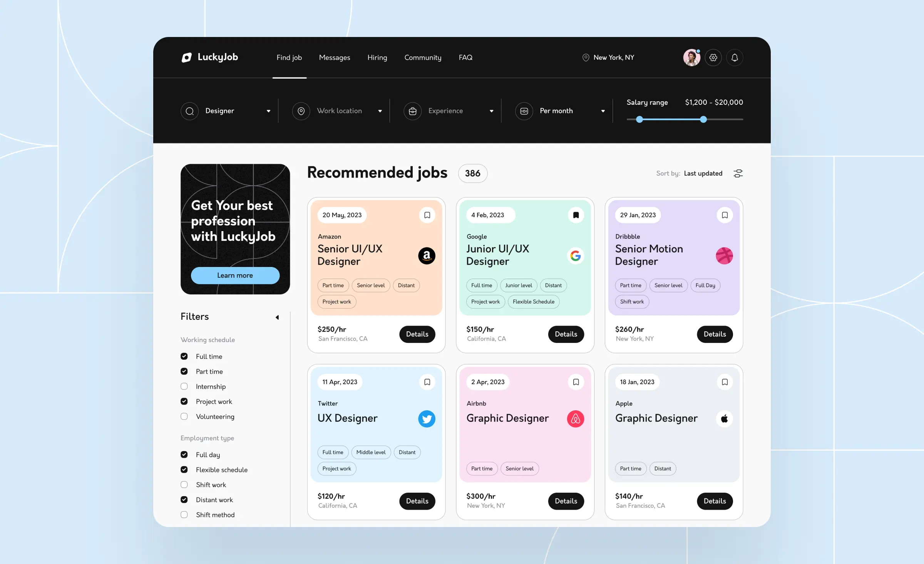The width and height of the screenshot is (924, 564).
Task: Open the Per month dropdown
Action: [603, 111]
